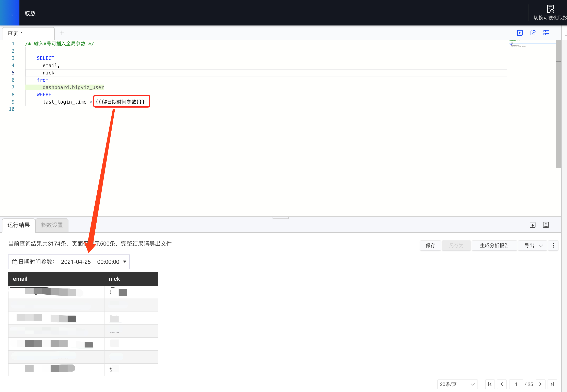Open the list layout icon in toolbar
This screenshot has width=567, height=392.
pyautogui.click(x=546, y=33)
